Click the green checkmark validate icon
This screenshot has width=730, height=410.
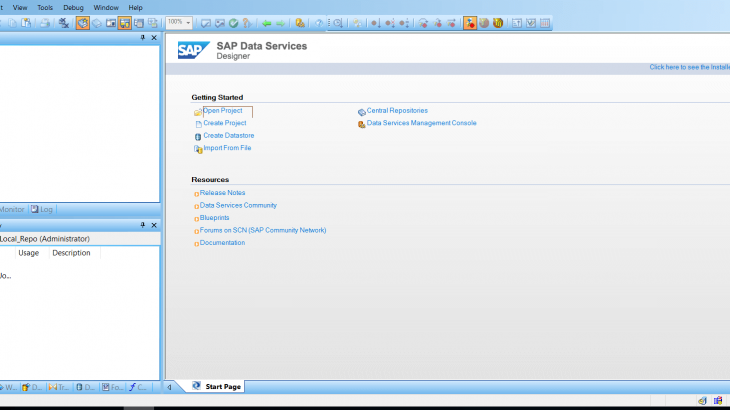click(x=234, y=23)
